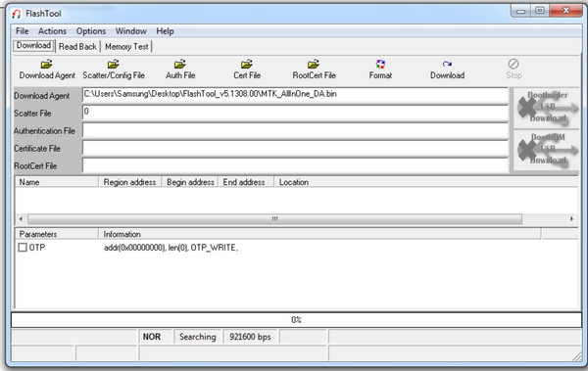Click the Certificate File input field
This screenshot has width=588, height=371.
(295, 148)
